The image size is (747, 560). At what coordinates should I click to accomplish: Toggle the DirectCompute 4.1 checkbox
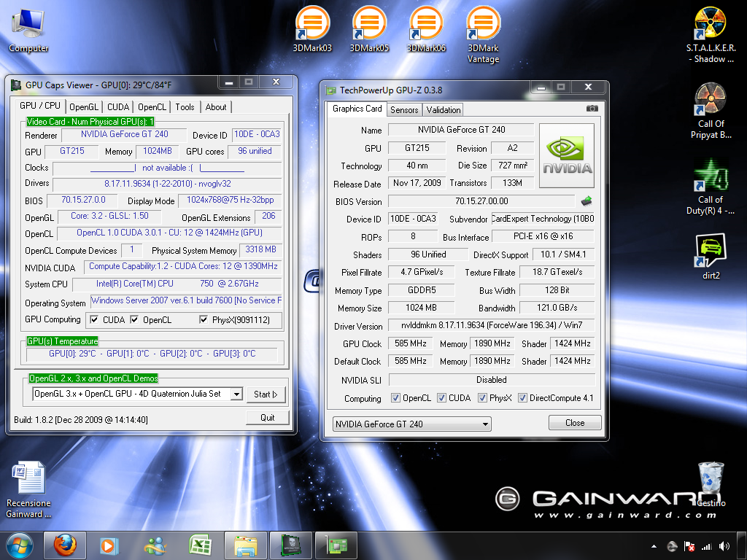[522, 397]
